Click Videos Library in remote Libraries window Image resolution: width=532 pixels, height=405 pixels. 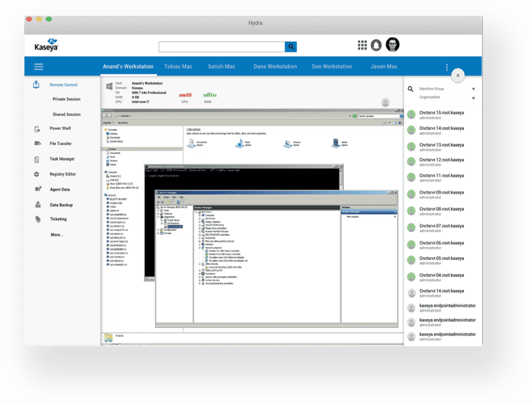pyautogui.click(x=340, y=143)
